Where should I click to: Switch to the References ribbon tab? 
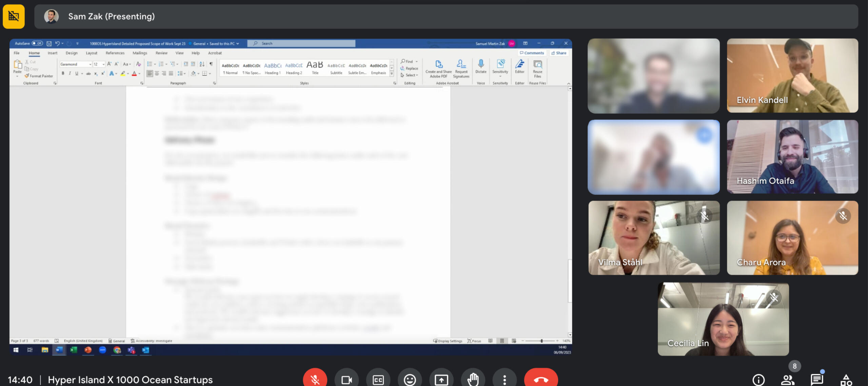click(x=115, y=53)
